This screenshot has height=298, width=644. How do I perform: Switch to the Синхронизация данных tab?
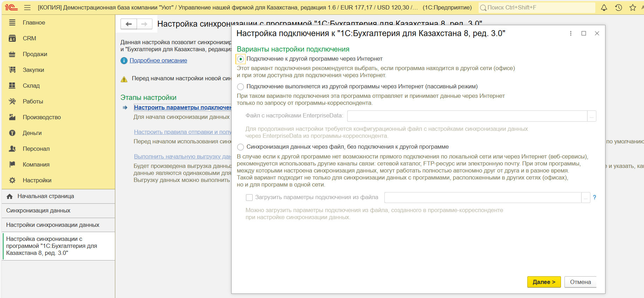(x=38, y=210)
